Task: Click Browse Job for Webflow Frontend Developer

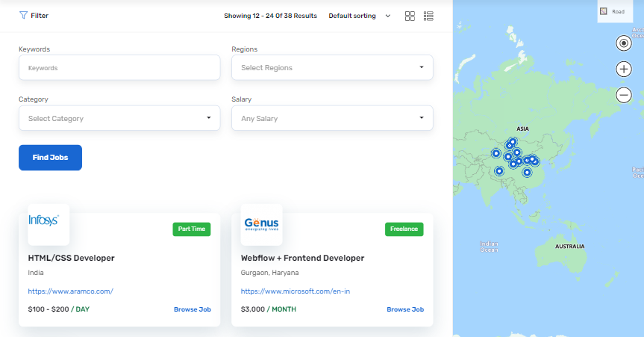Action: [x=405, y=309]
